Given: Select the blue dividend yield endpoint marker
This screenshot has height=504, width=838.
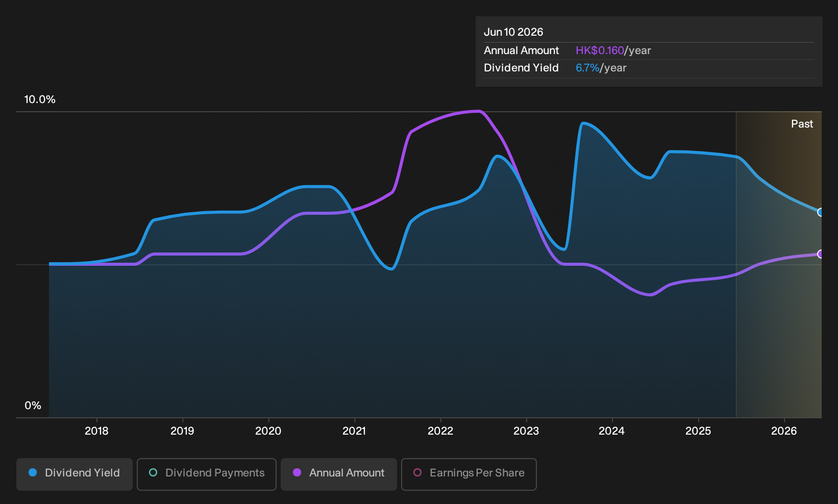Looking at the screenshot, I should click(820, 212).
